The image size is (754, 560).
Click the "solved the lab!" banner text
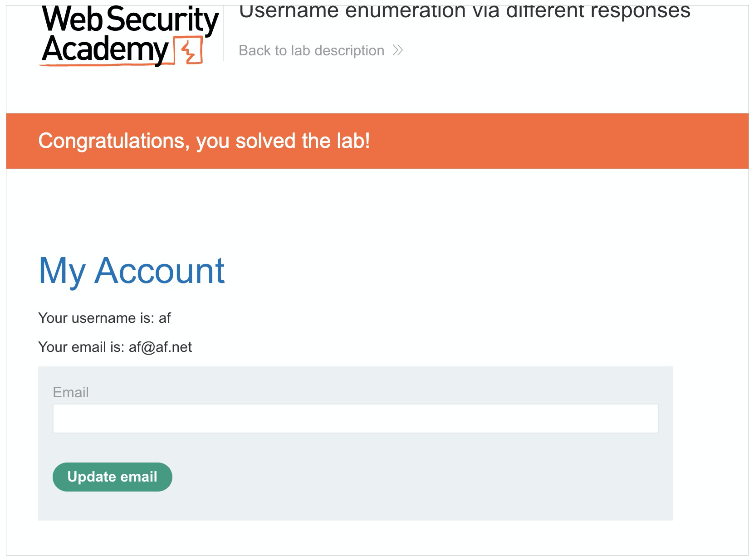pos(303,141)
